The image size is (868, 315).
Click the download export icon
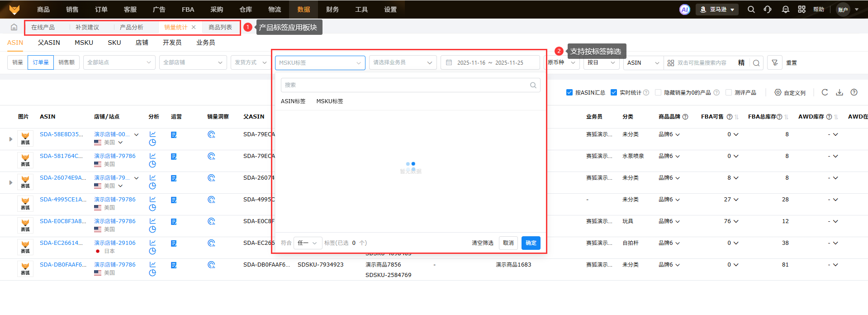(x=839, y=92)
